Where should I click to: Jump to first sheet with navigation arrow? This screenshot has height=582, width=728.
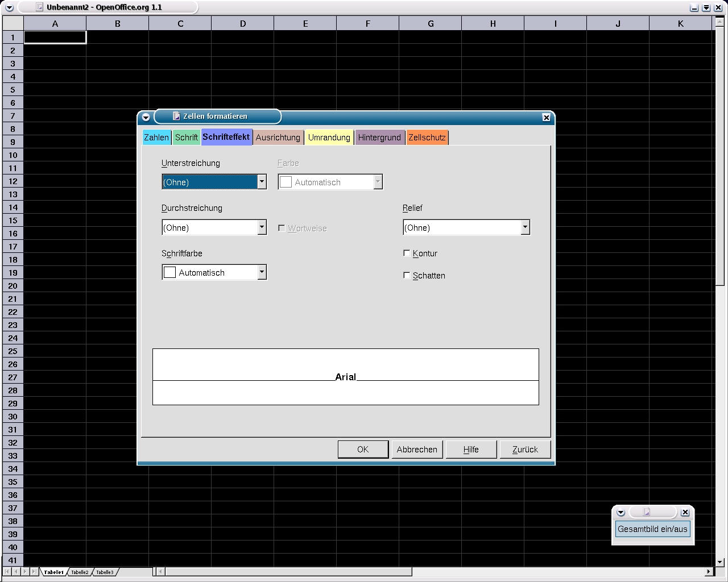coord(7,571)
